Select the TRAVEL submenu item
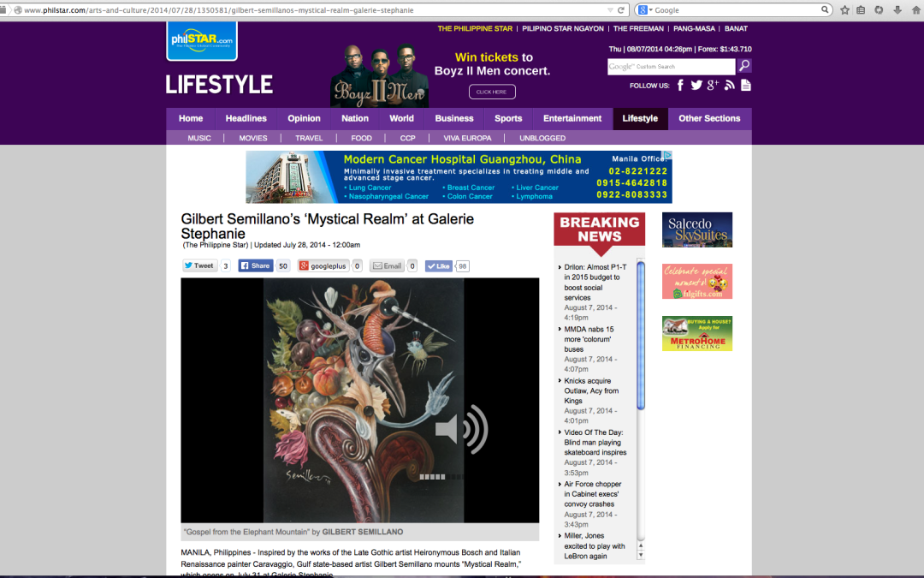The image size is (924, 578). [309, 138]
